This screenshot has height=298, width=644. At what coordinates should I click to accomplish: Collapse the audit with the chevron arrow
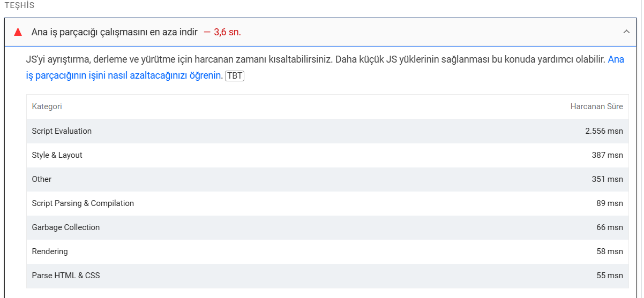point(626,32)
